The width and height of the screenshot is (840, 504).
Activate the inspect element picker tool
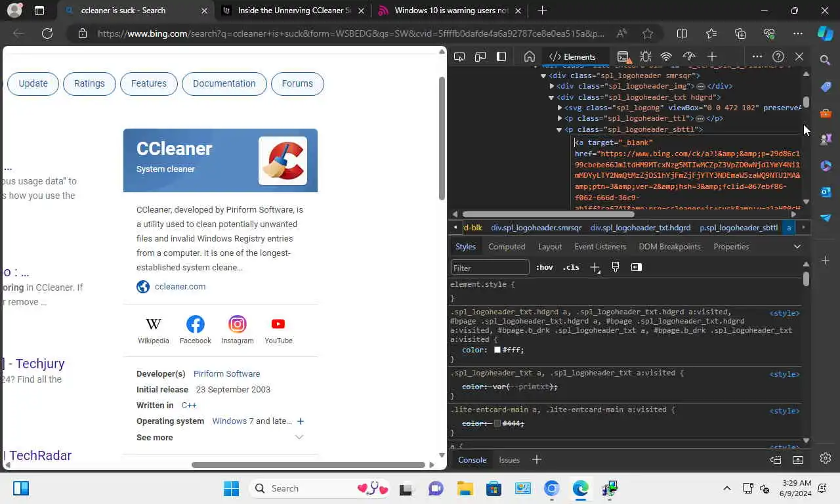click(x=459, y=56)
